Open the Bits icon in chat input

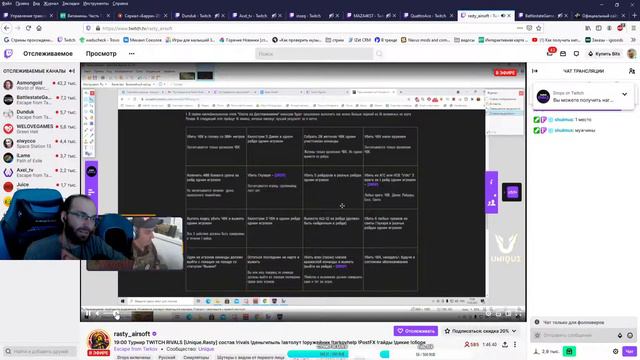pos(620,335)
